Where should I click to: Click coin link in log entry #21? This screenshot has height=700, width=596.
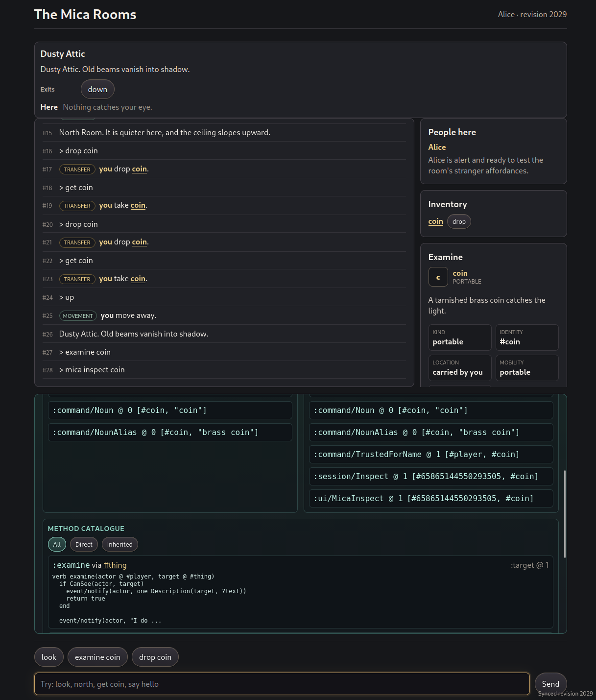point(140,242)
